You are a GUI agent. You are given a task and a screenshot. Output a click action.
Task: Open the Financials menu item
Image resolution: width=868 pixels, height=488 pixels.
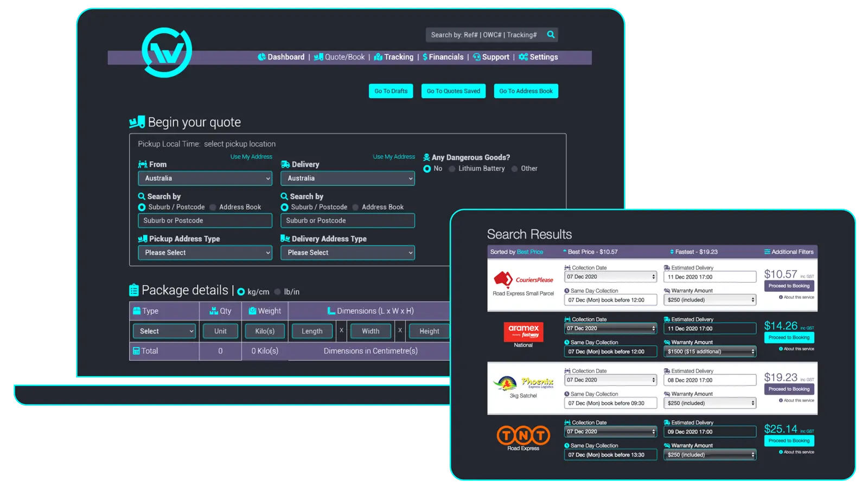pos(443,57)
